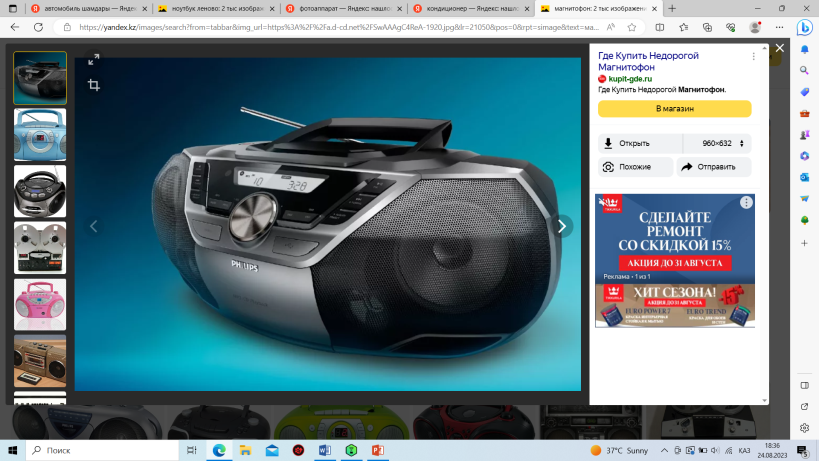
Task: Open the Где Купить Недорогой Магнитофон link
Action: click(648, 61)
